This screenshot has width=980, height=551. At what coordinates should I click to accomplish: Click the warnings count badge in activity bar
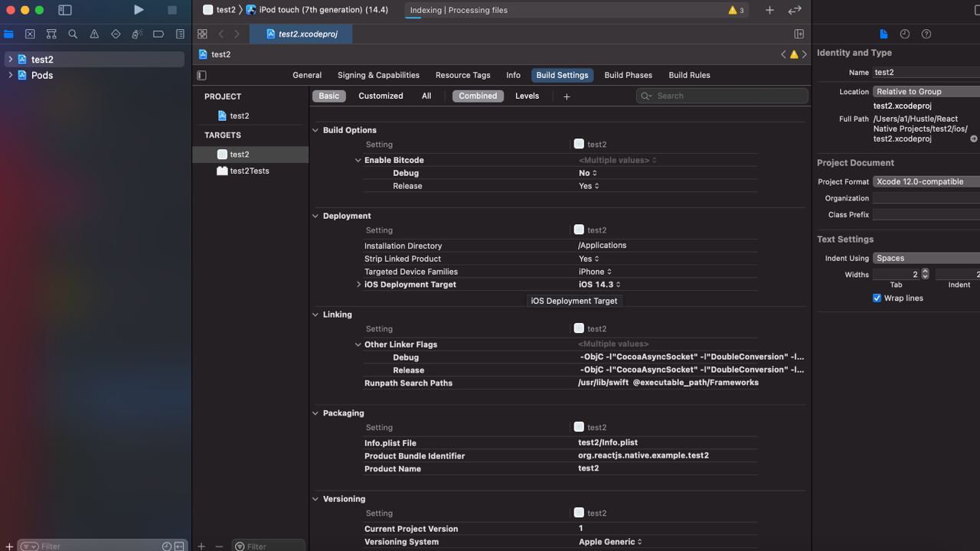(x=736, y=10)
